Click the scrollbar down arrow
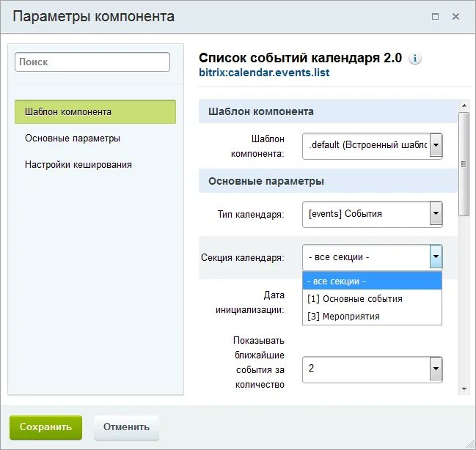The width and height of the screenshot is (476, 450). [x=464, y=389]
